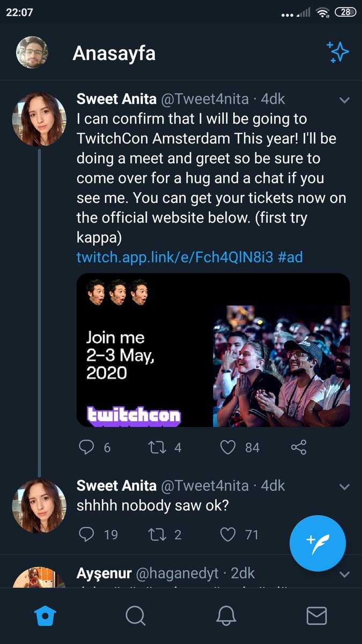Reply to the TwitchCon Amsterdam tweet
The height and width of the screenshot is (644, 362).
click(86, 448)
